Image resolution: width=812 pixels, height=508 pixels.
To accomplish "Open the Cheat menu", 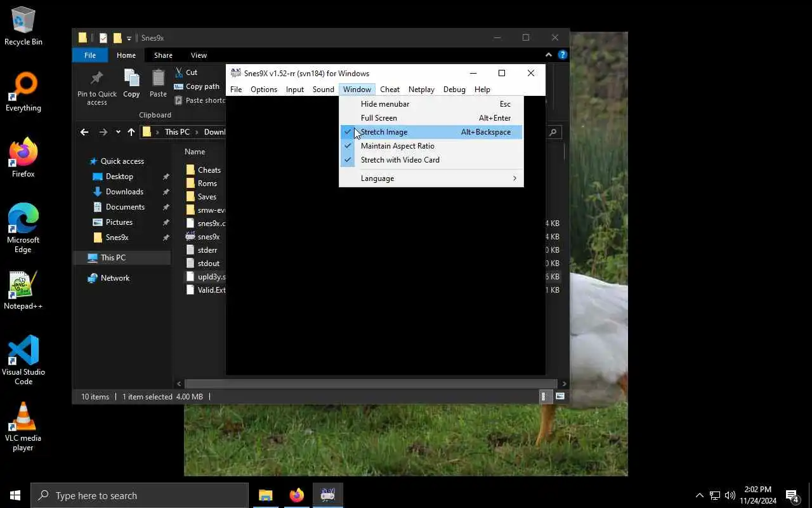I will (390, 90).
